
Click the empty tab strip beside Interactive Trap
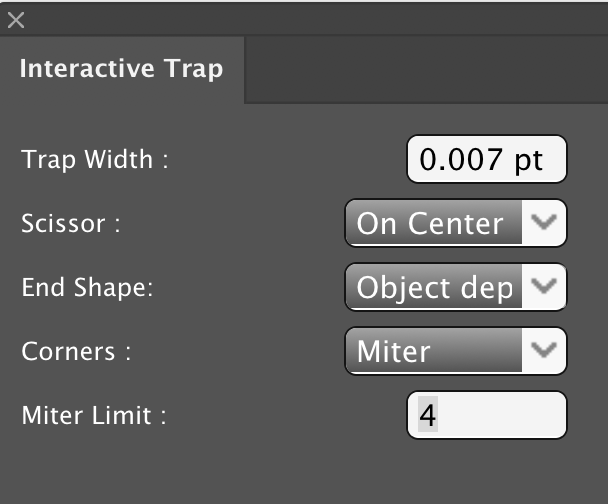425,69
